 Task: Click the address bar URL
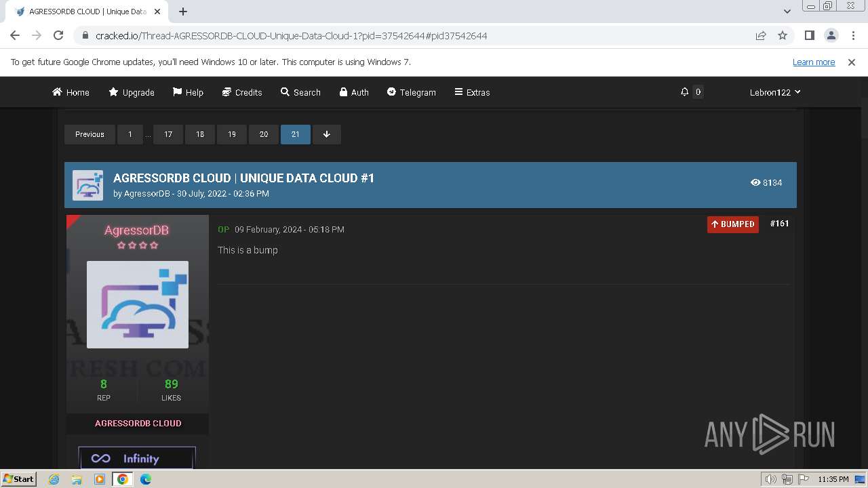click(x=291, y=36)
